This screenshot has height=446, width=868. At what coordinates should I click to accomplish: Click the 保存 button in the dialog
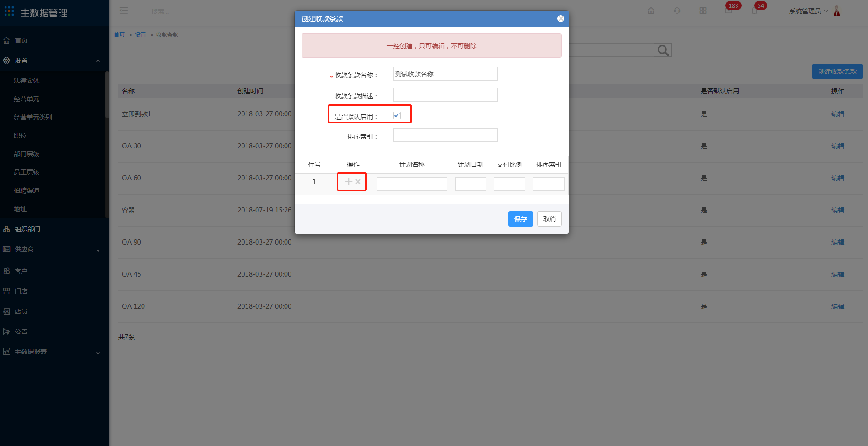point(520,219)
